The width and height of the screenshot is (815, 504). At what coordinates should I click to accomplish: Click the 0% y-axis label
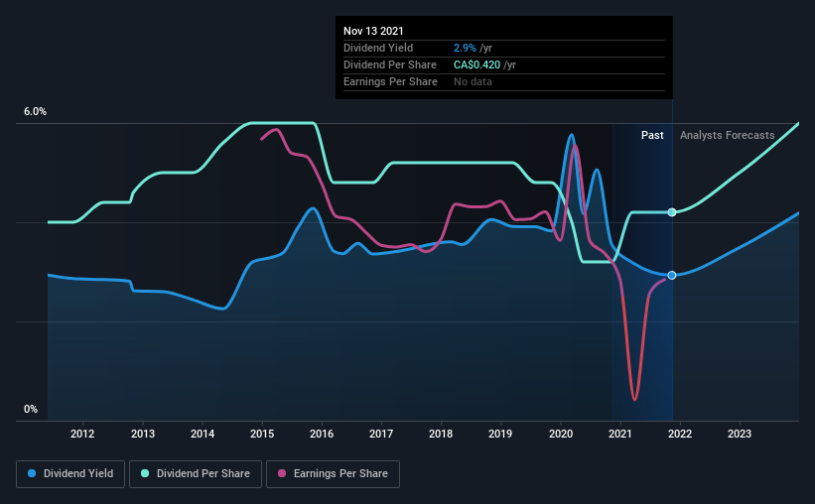click(x=31, y=410)
